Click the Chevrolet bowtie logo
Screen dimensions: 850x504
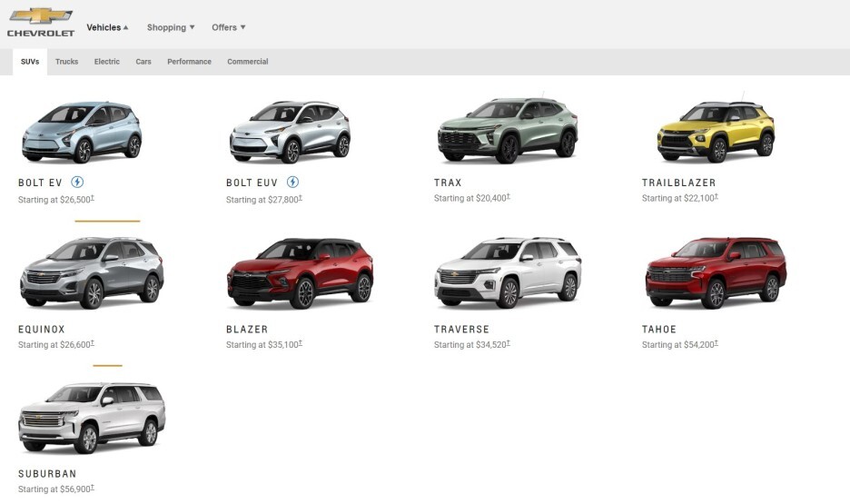coord(41,22)
